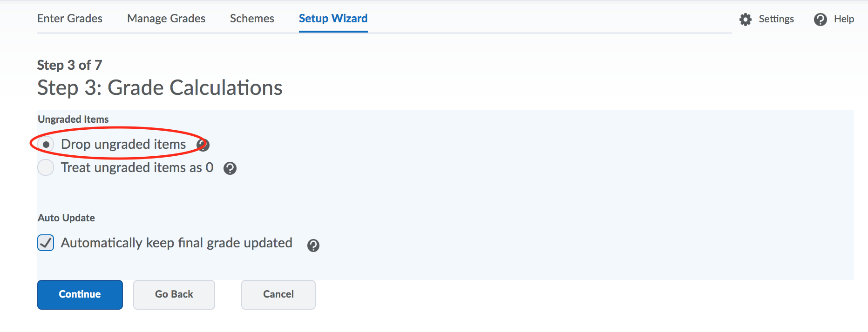The width and height of the screenshot is (868, 332).
Task: Click the 'Automatically keep final grade updated' label
Action: (176, 243)
